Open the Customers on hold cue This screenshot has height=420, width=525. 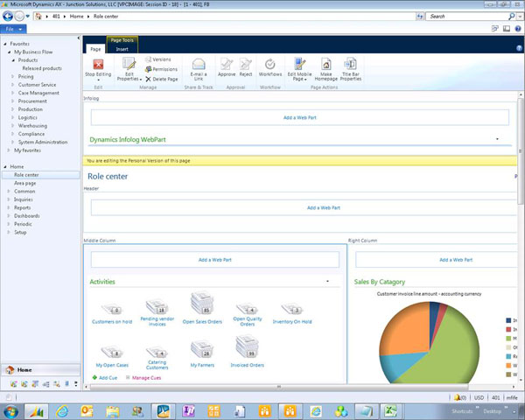tap(112, 314)
